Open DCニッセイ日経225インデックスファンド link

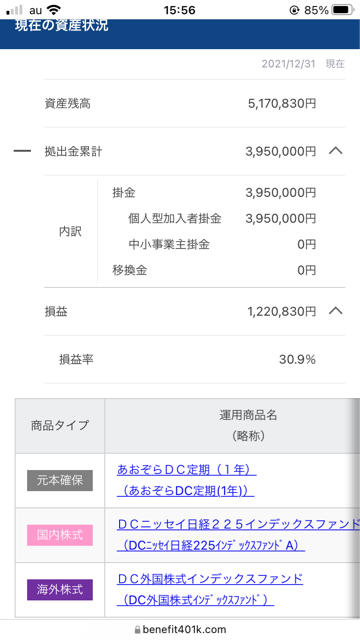pos(238,535)
